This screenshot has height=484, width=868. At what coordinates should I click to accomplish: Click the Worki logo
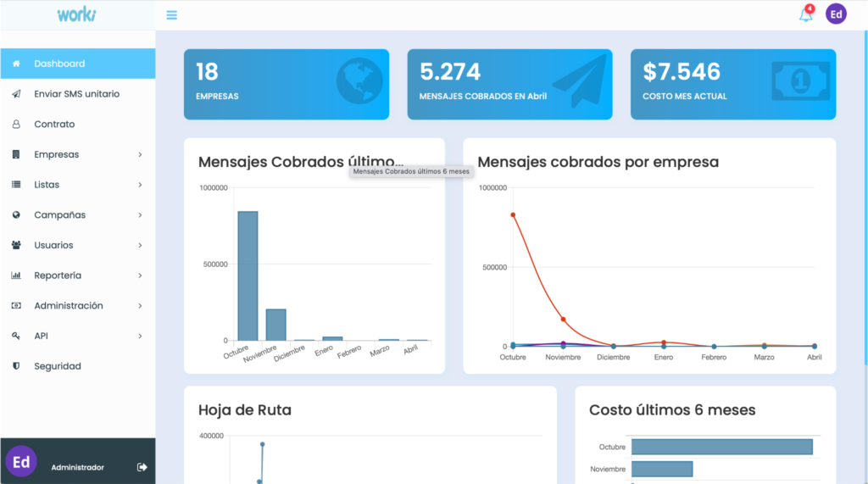[76, 14]
